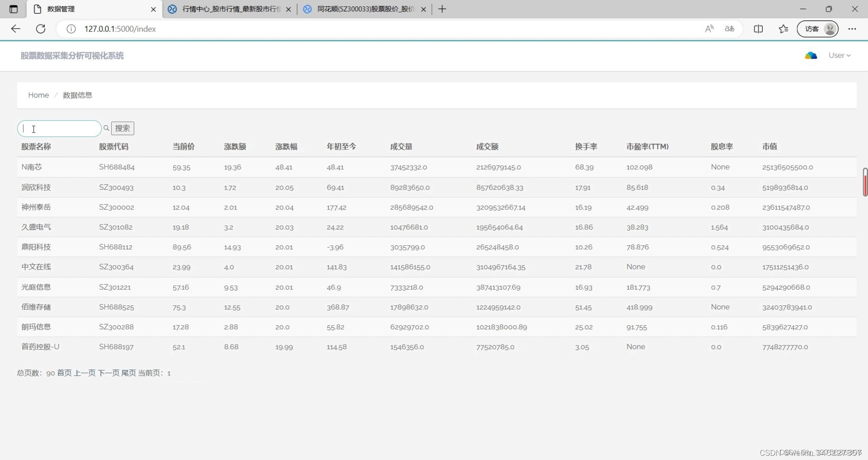Open browser settings via ellipsis icon
Image resolution: width=868 pixels, height=460 pixels.
852,29
